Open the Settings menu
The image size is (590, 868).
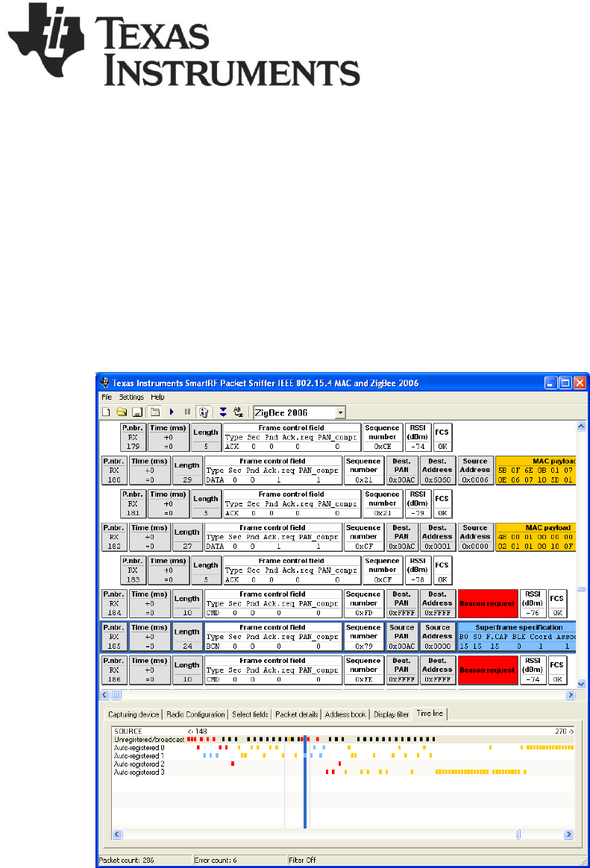click(131, 397)
